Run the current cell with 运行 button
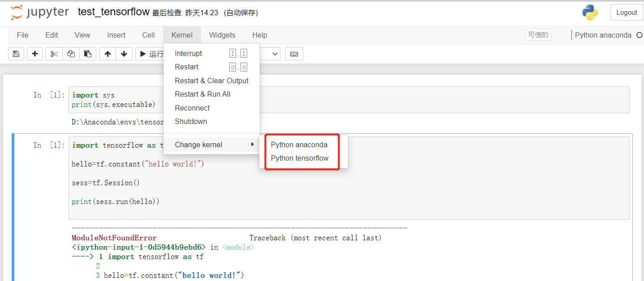The image size is (644, 281). (150, 54)
